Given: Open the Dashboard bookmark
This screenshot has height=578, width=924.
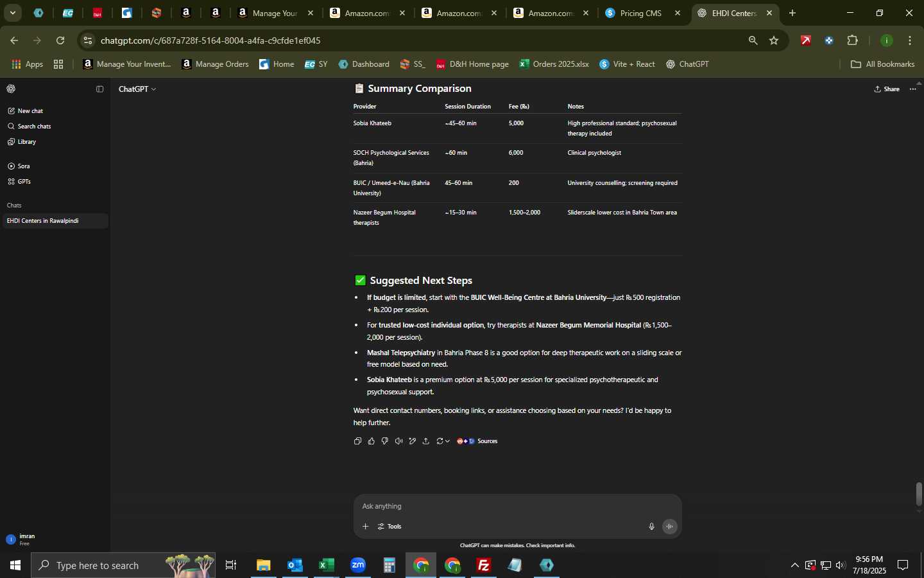Looking at the screenshot, I should [364, 64].
